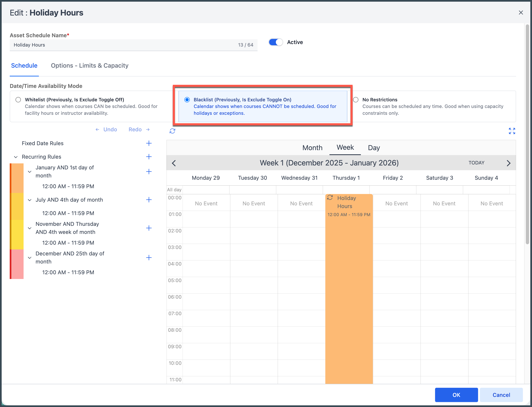Switch calendar to Month view
Image resolution: width=532 pixels, height=407 pixels.
(x=312, y=148)
